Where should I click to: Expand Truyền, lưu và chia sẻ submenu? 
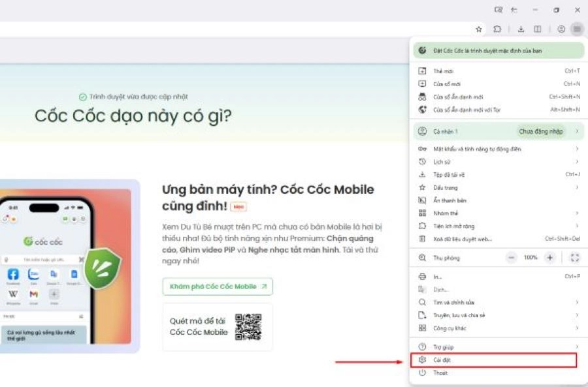click(498, 315)
